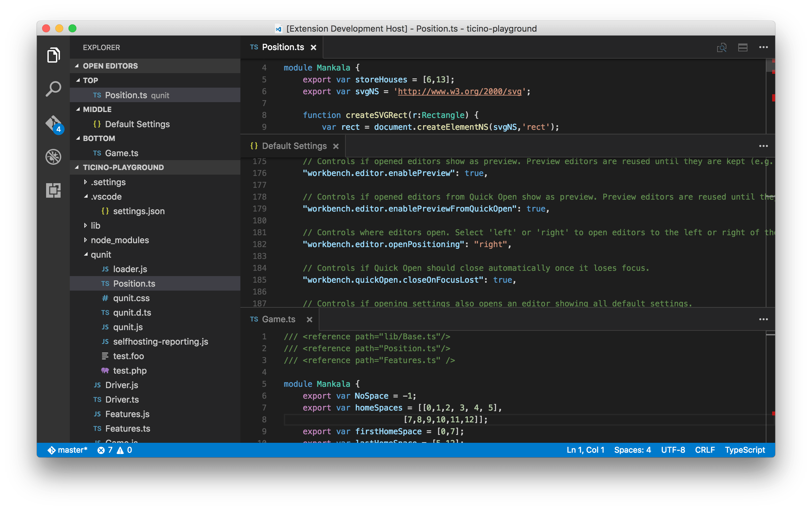Close the Game.ts tab
812x510 pixels.
pos(309,320)
